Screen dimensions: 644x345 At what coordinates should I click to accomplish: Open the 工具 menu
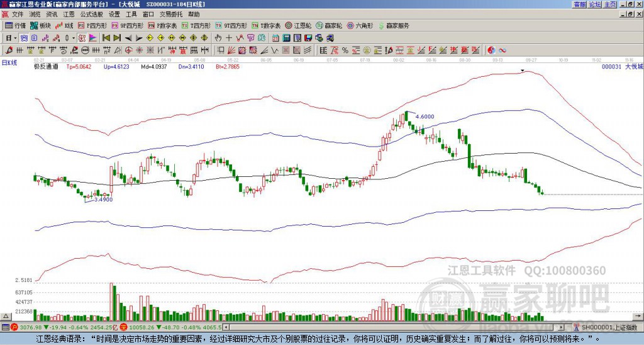click(x=131, y=14)
